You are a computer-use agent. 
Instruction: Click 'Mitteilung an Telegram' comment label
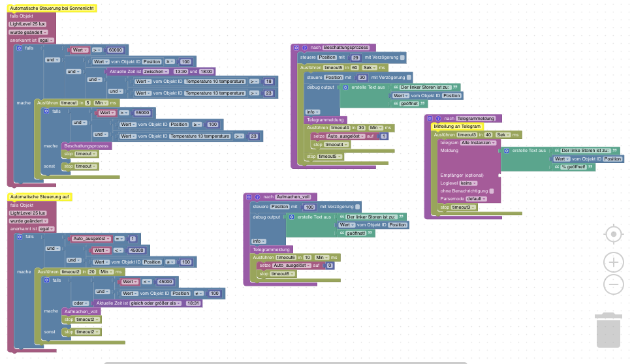click(x=457, y=127)
